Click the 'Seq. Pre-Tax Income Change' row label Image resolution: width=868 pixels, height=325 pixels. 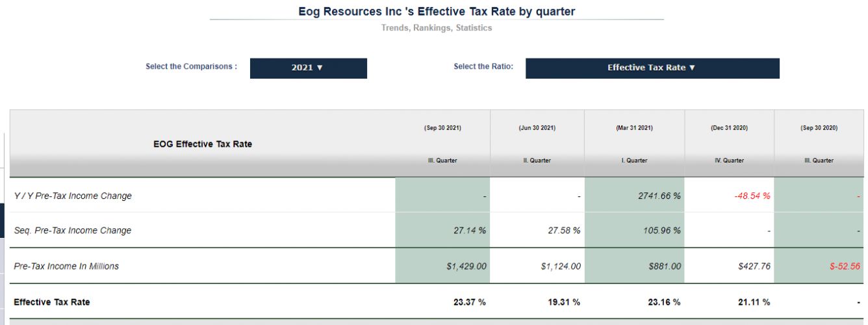(x=73, y=231)
